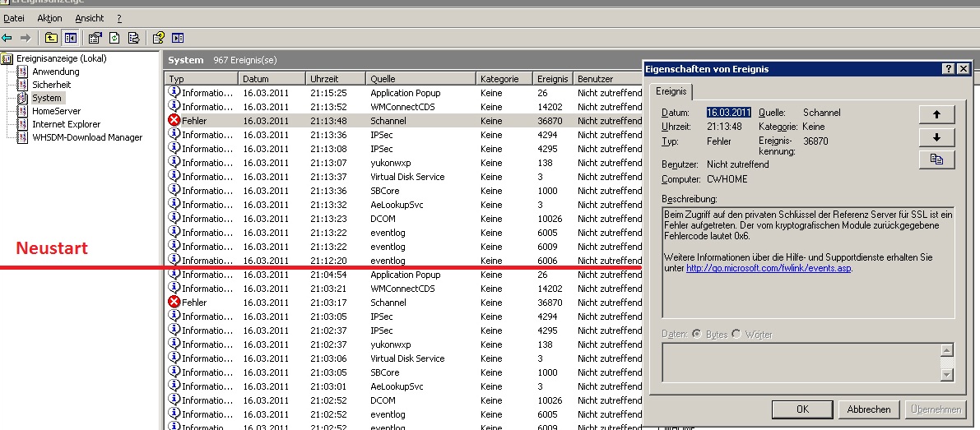Click the info icon of Application Popup 21:15:25
980x430 pixels.
[x=174, y=92]
